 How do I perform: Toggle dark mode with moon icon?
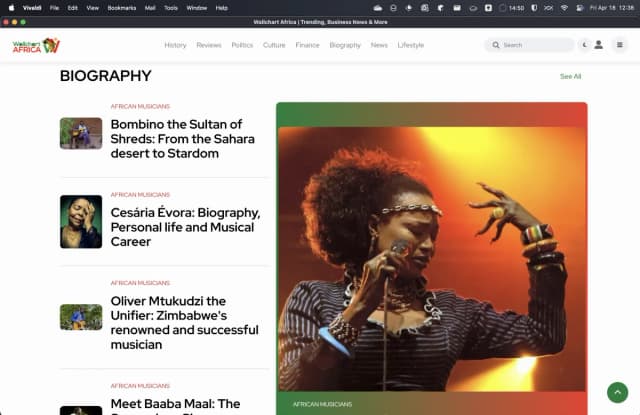[584, 45]
